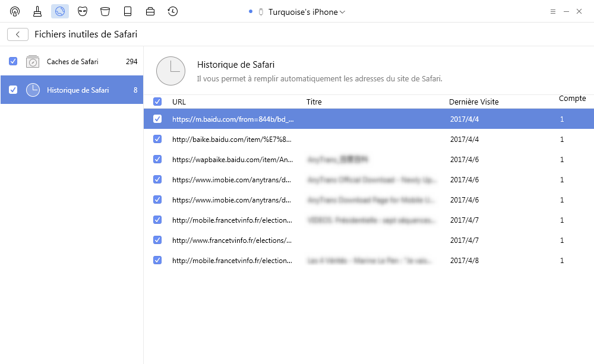Select the Internet Clean globe icon
Image resolution: width=594 pixels, height=364 pixels.
click(x=60, y=11)
